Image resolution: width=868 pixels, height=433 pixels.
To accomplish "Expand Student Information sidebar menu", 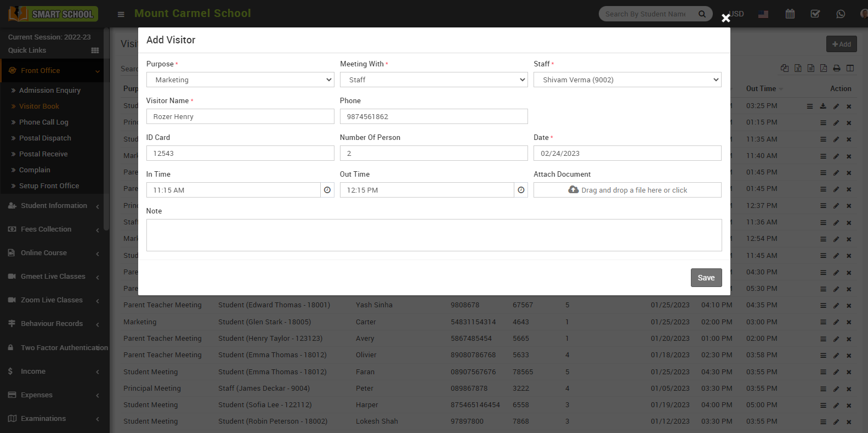I will pos(54,206).
